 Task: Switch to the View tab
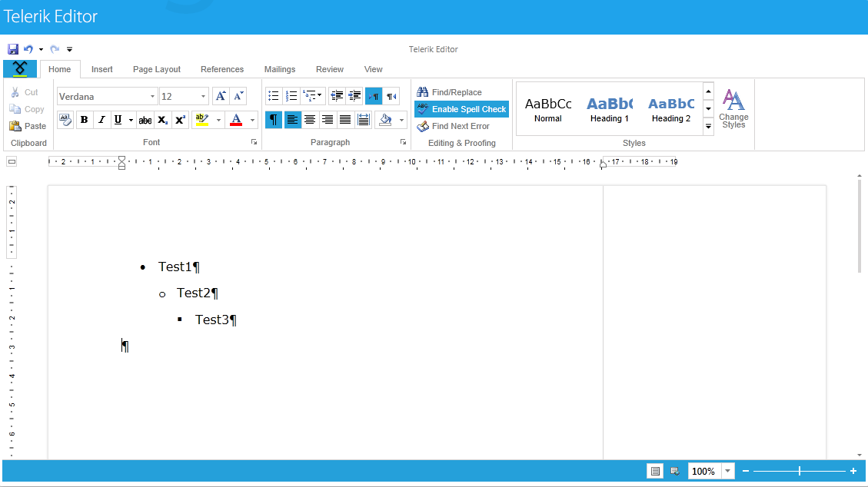tap(373, 69)
